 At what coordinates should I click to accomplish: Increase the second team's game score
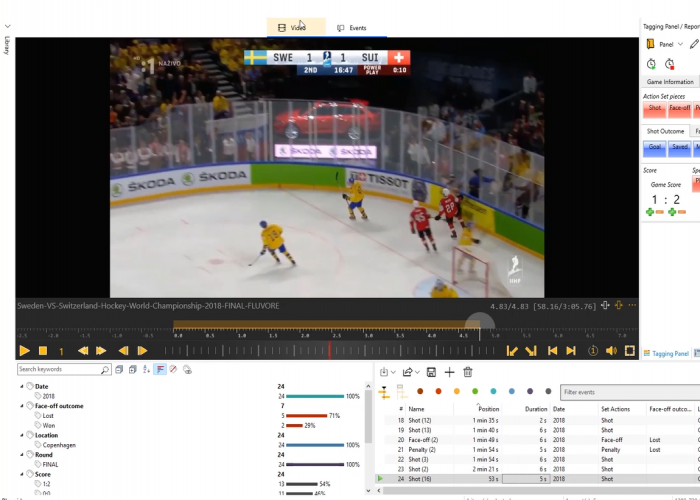[672, 212]
